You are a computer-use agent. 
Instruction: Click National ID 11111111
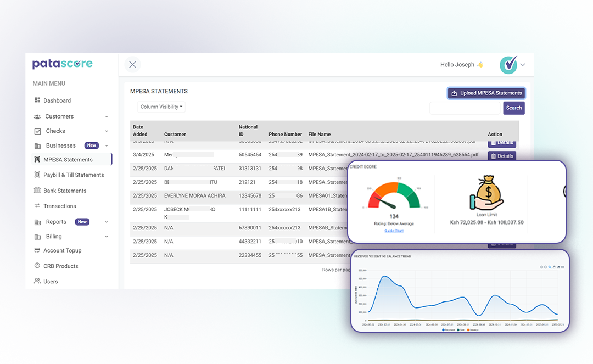click(250, 209)
